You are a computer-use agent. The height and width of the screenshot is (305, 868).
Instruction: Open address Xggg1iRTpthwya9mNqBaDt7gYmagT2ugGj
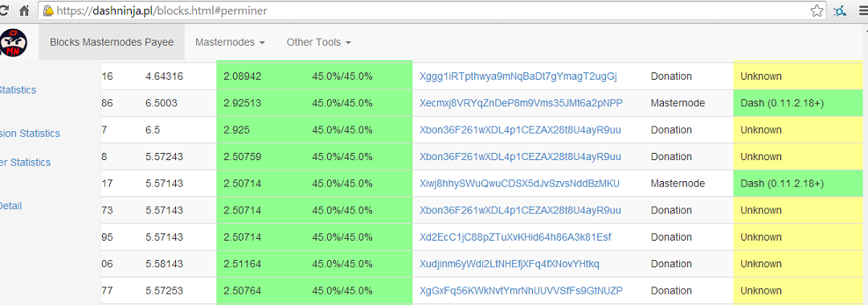[x=518, y=76]
